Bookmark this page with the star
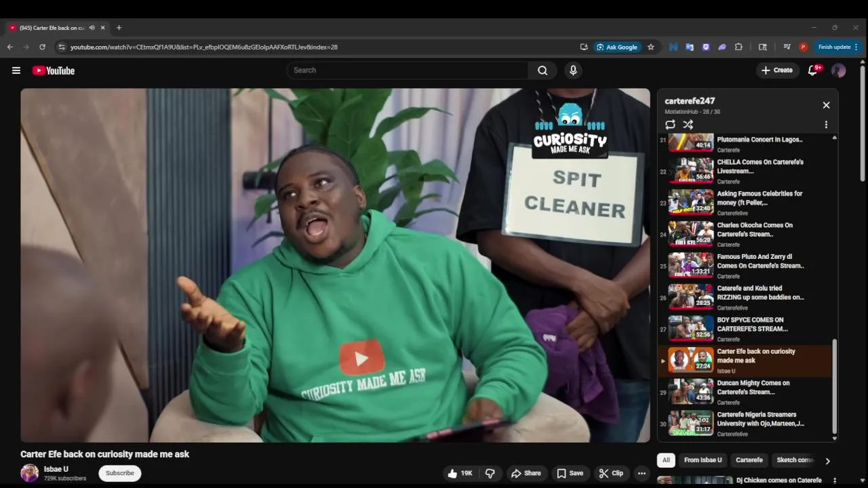Image resolution: width=868 pixels, height=488 pixels. 651,47
